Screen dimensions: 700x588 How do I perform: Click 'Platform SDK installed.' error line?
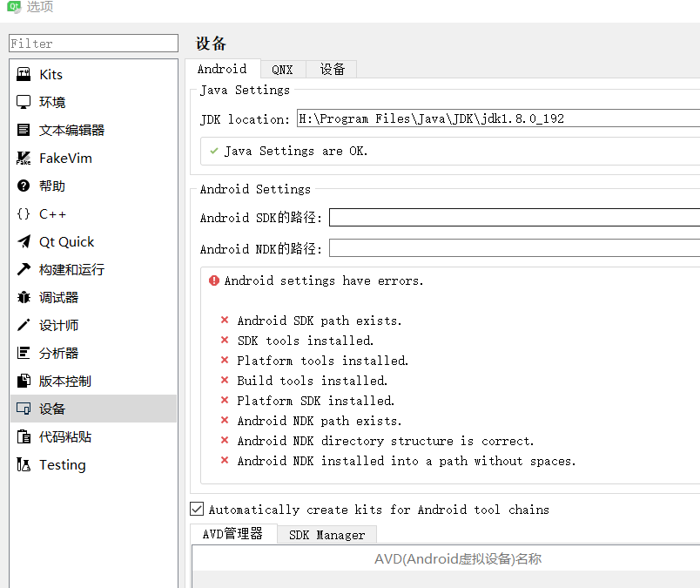[316, 401]
